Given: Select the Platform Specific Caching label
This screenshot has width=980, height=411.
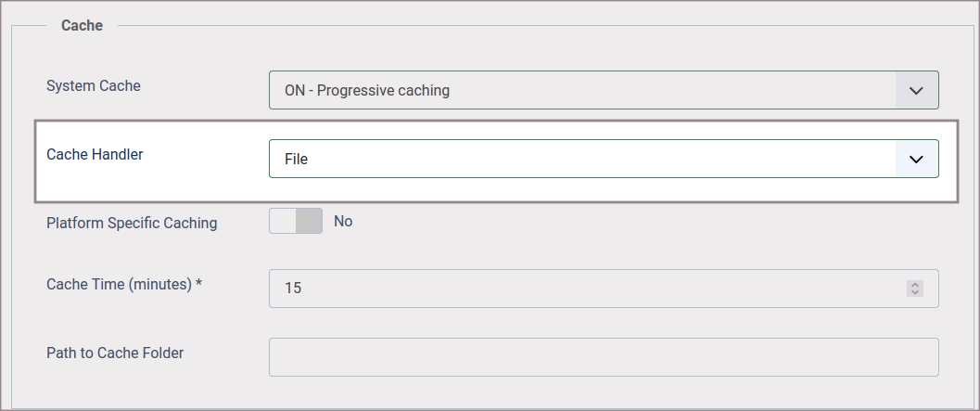Looking at the screenshot, I should tap(132, 223).
